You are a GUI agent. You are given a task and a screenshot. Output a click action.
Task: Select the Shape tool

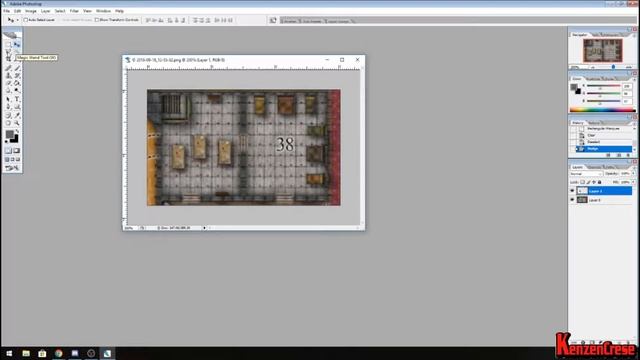[x=17, y=107]
